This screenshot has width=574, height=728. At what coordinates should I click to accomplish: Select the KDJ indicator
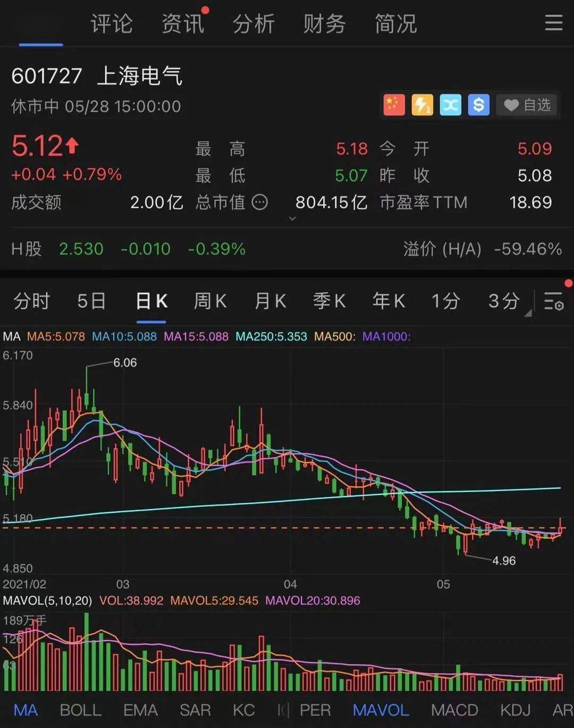click(516, 710)
